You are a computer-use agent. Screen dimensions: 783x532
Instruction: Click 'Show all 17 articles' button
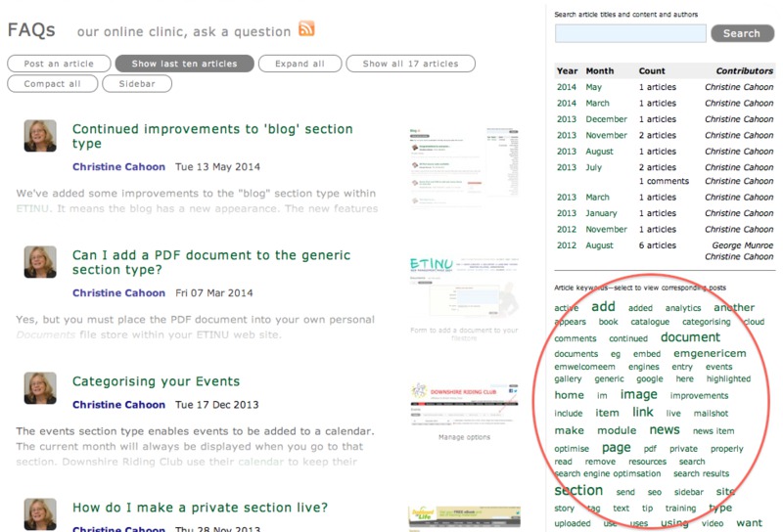coord(410,64)
